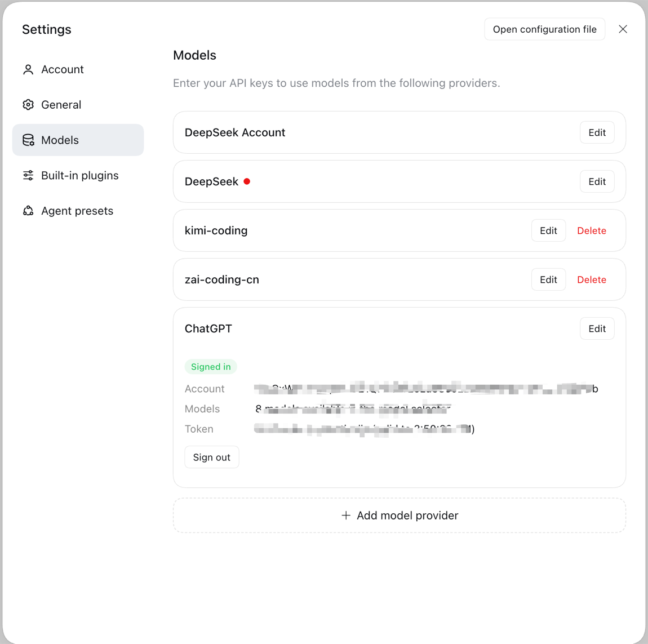Delete the zai-coding-cn provider
Image resolution: width=648 pixels, height=644 pixels.
(592, 280)
